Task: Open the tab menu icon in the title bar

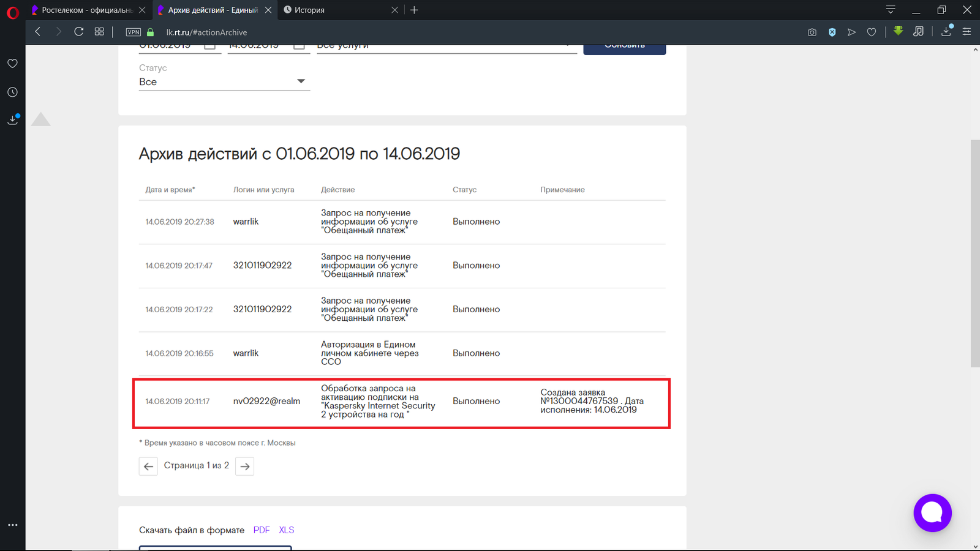Action: click(x=891, y=10)
